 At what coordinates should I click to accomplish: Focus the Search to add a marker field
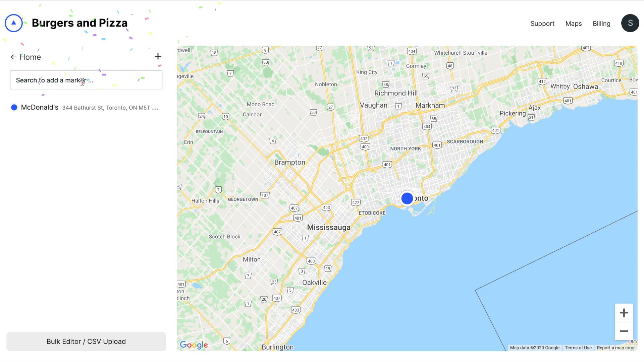[x=86, y=80]
